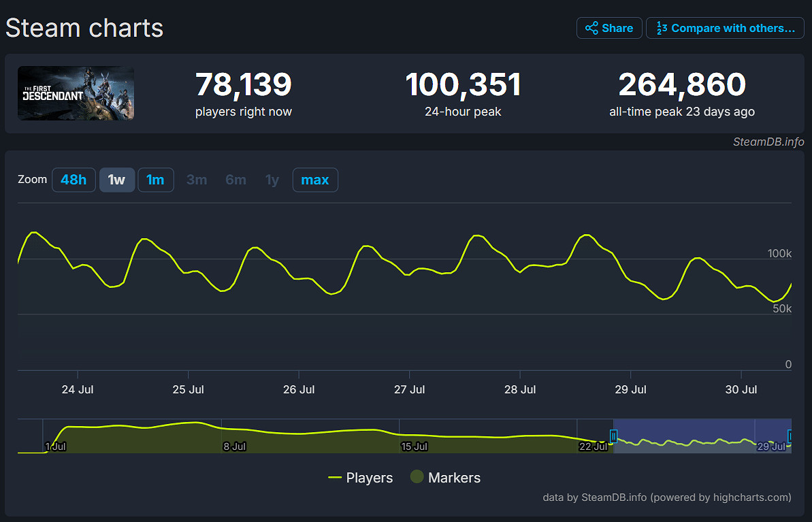Click the 78,139 players right now figure
This screenshot has height=522, width=812.
click(x=243, y=85)
